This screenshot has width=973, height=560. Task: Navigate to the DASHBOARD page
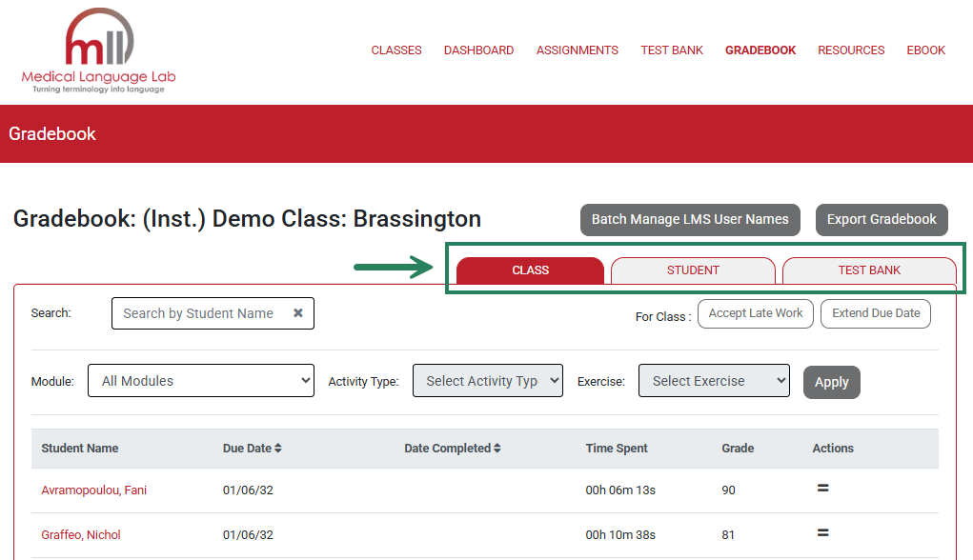[x=478, y=50]
